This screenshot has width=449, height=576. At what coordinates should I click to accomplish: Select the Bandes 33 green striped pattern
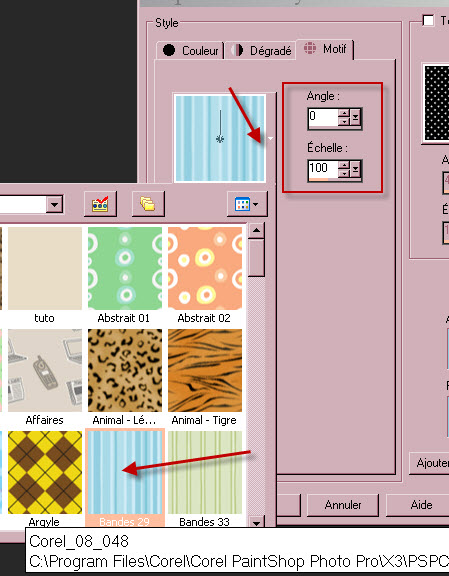pyautogui.click(x=205, y=472)
